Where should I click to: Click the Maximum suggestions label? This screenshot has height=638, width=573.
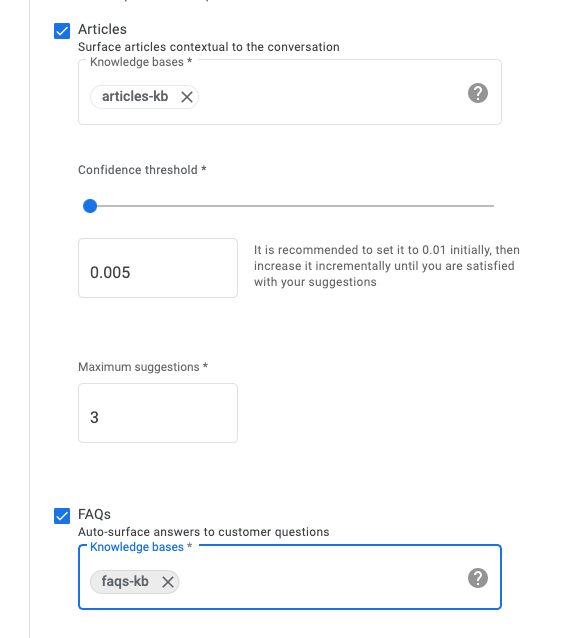(x=143, y=367)
